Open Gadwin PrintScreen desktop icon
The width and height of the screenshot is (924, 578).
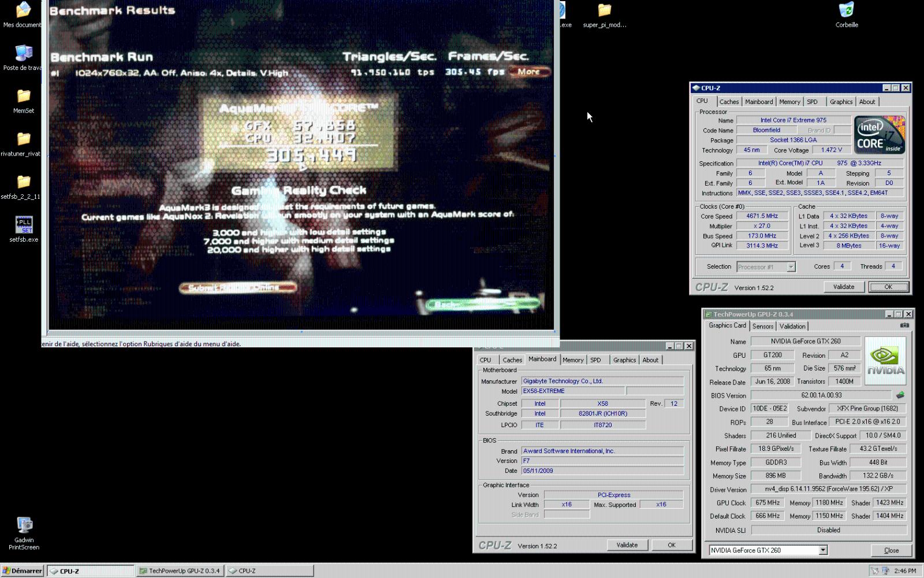pos(24,525)
